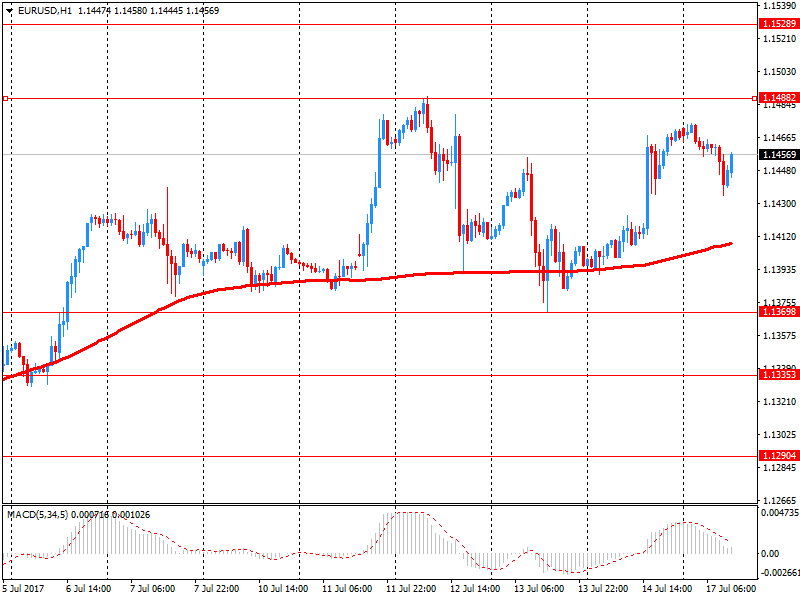Click the 7 Jul 06:00 time label
The height and width of the screenshot is (600, 800).
(x=153, y=589)
